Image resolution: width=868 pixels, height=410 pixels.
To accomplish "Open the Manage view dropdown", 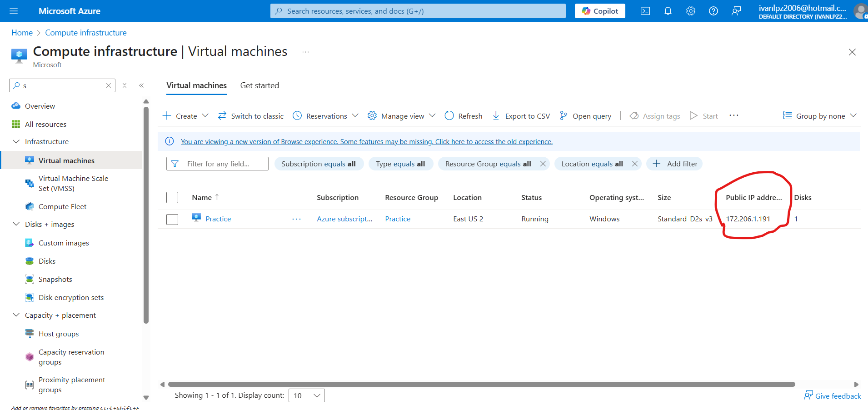I will click(x=402, y=116).
